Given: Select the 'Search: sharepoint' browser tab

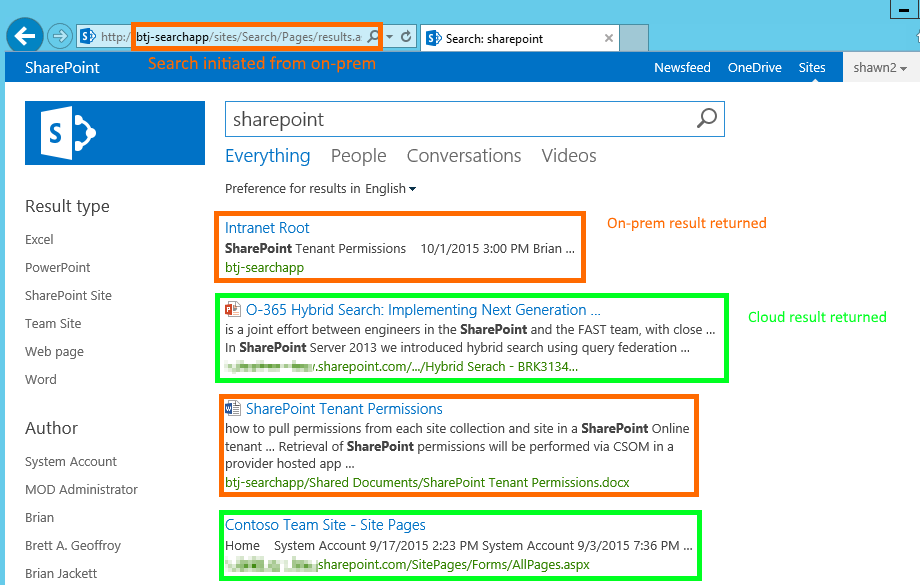Looking at the screenshot, I should coord(519,38).
